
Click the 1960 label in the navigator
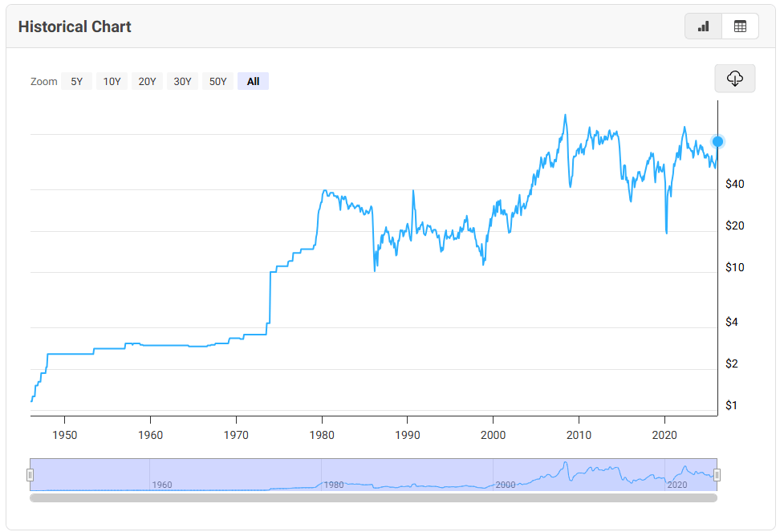pyautogui.click(x=161, y=485)
